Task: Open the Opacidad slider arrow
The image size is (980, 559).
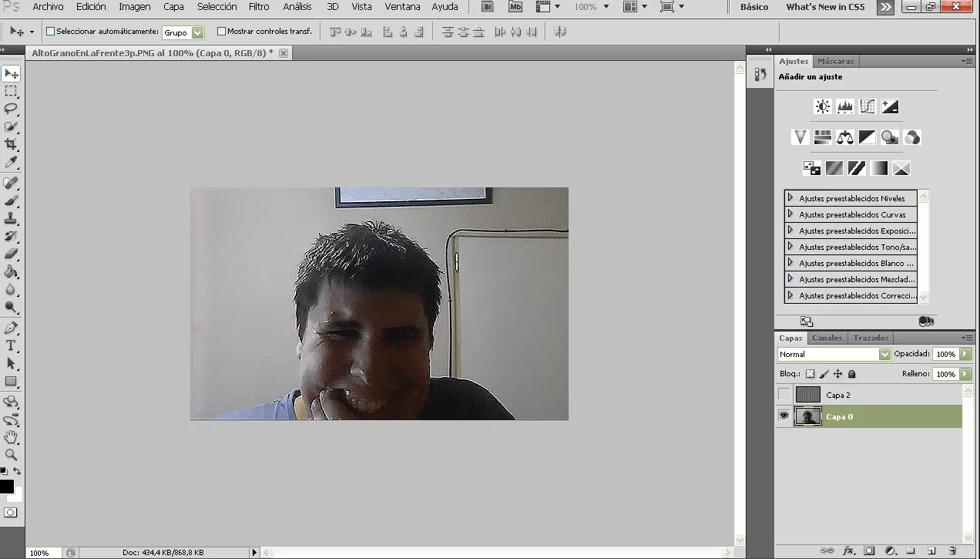Action: [x=965, y=354]
